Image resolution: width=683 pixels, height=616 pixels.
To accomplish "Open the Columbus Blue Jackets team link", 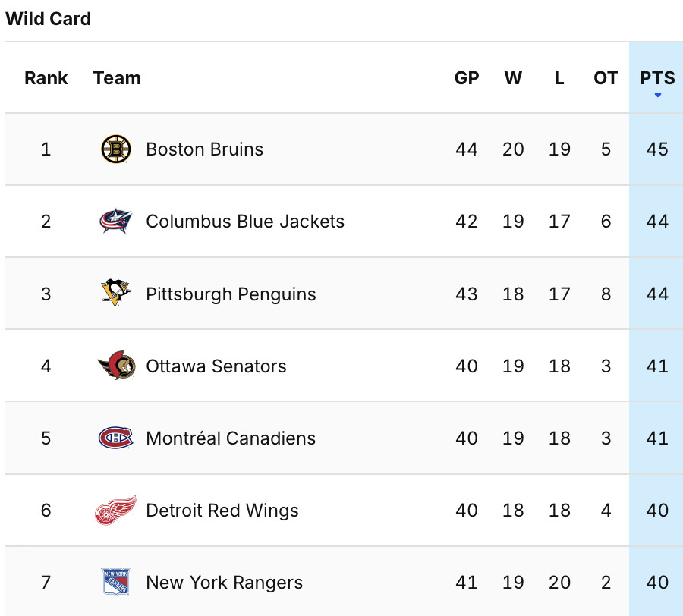I will coord(245,222).
